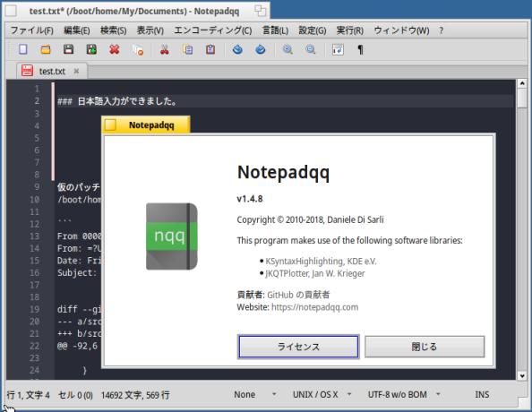The width and height of the screenshot is (532, 412).
Task: Click the window resize corner grip
Action: [524, 402]
